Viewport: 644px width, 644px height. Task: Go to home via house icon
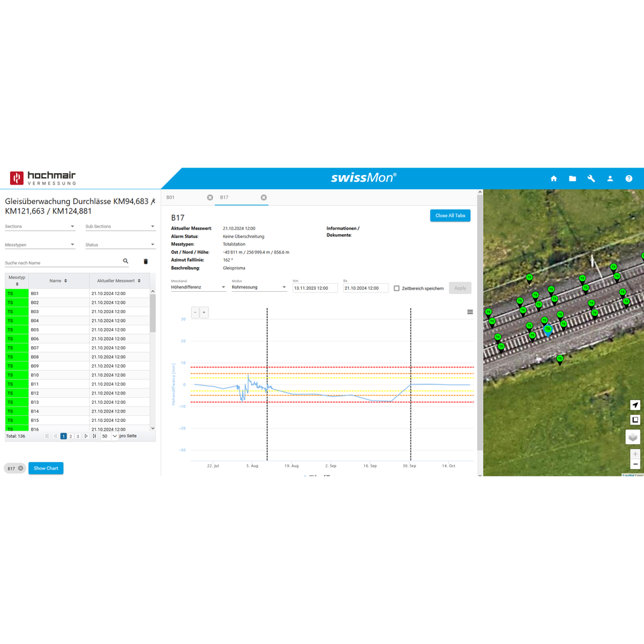pos(553,178)
